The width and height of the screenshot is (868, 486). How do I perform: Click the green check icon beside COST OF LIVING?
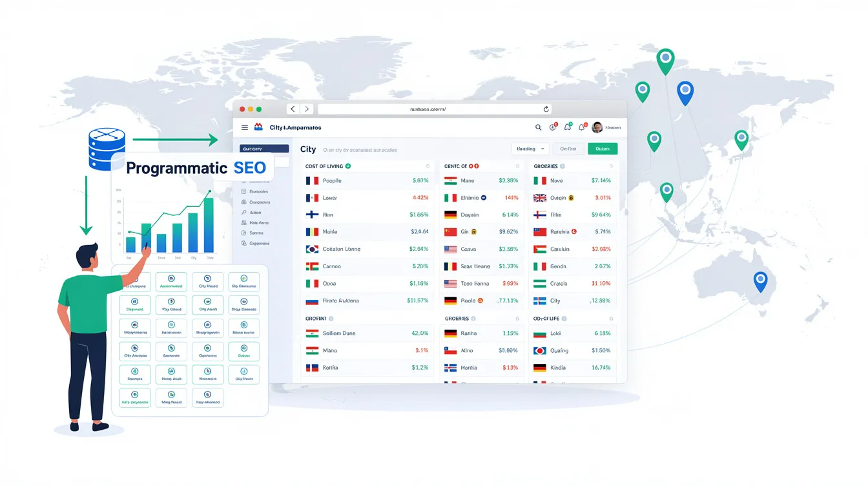[348, 166]
